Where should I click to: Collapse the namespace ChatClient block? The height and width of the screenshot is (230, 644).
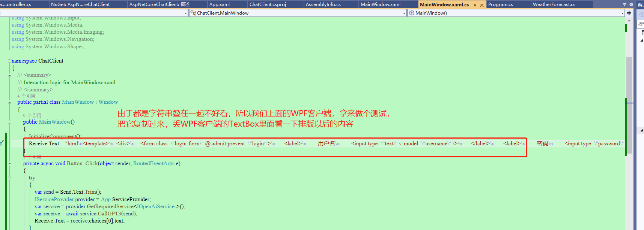9,61
